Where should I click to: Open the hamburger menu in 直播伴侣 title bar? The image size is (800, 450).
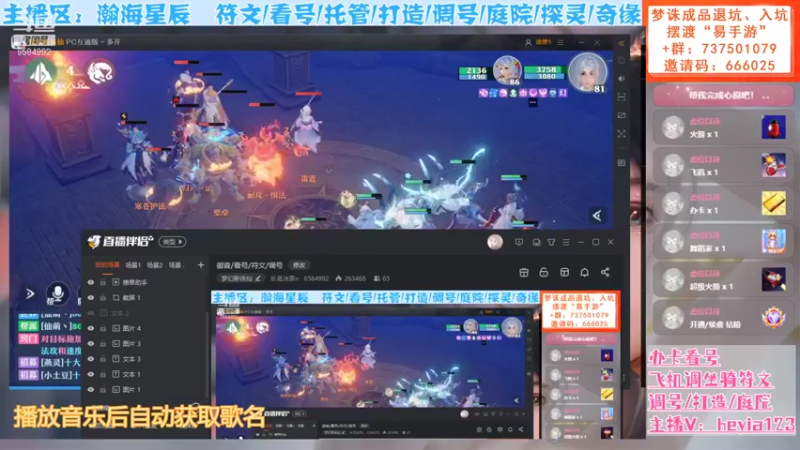click(x=566, y=242)
